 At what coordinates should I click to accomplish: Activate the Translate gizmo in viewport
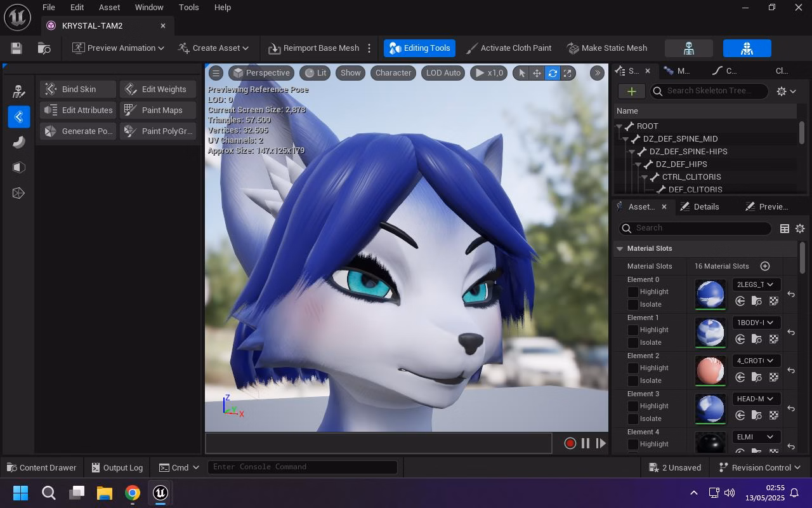537,73
